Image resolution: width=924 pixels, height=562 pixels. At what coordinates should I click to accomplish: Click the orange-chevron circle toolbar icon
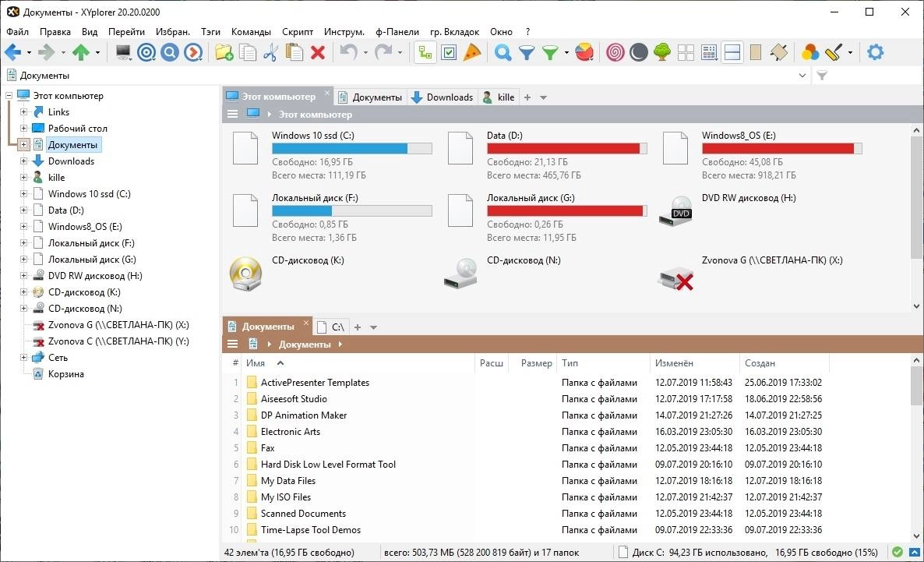192,52
